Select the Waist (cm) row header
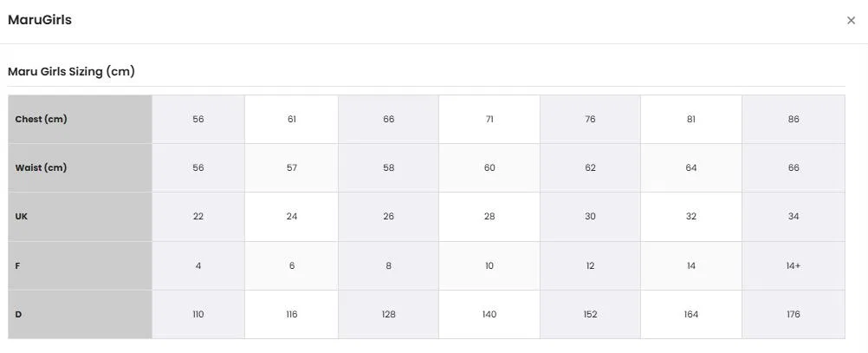 click(81, 168)
